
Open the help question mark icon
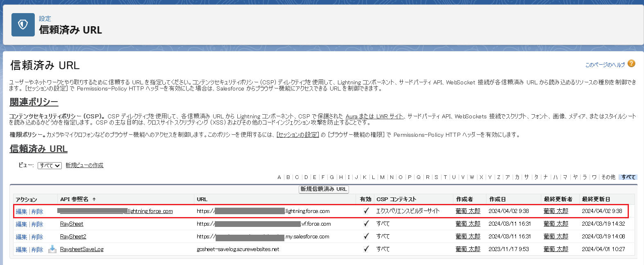click(x=631, y=63)
